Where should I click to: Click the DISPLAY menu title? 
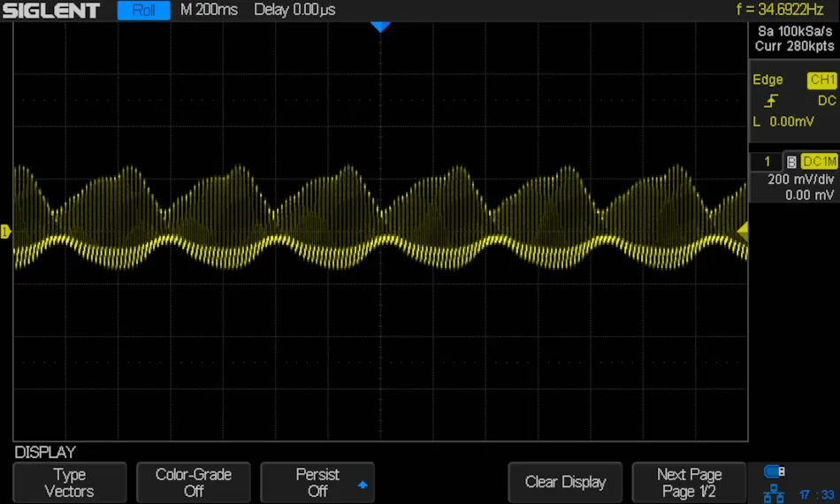45,452
